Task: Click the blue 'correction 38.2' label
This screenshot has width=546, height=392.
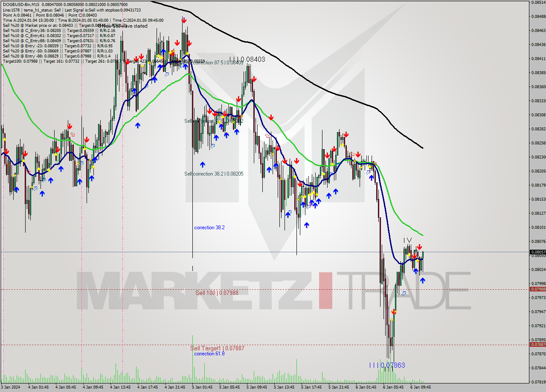Action: coord(209,228)
